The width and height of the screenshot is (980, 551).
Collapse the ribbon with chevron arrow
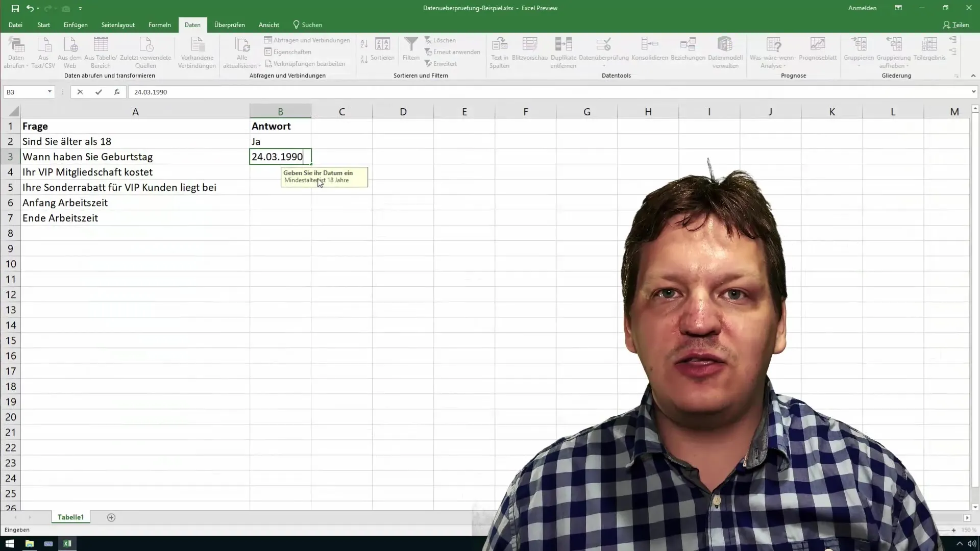[x=973, y=76]
